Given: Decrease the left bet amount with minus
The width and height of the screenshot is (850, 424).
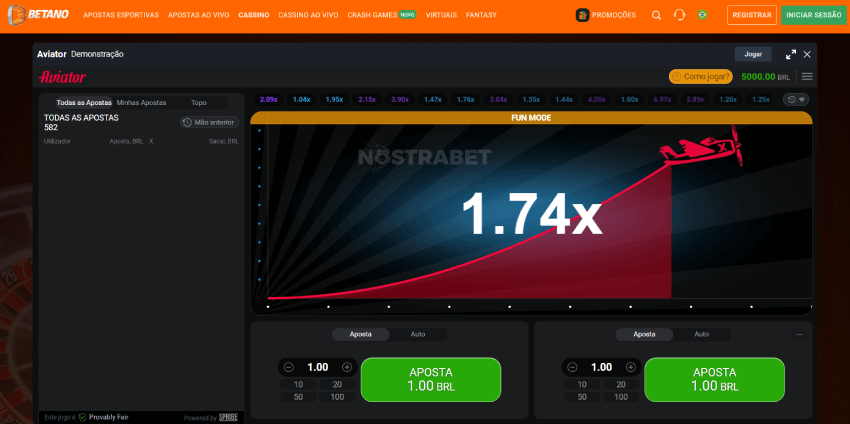Looking at the screenshot, I should click(289, 367).
